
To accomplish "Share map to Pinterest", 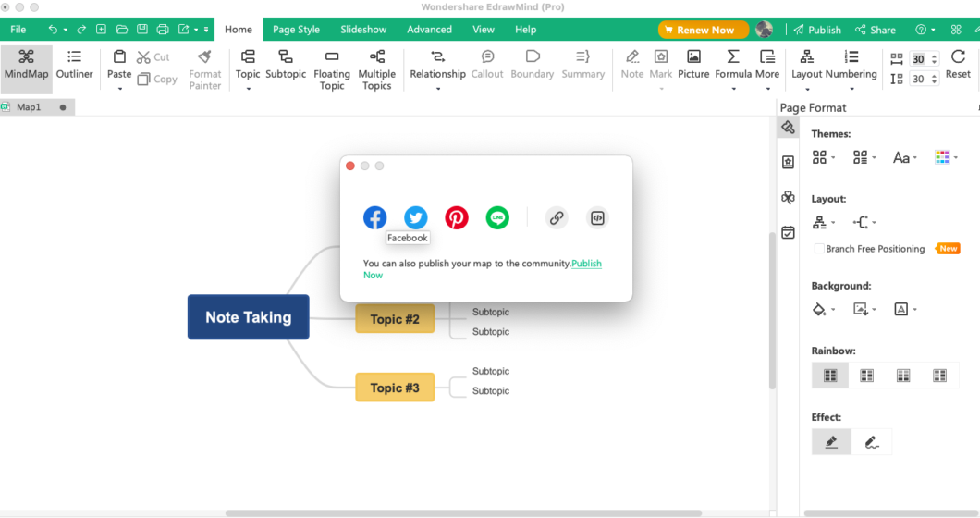I will [x=456, y=217].
